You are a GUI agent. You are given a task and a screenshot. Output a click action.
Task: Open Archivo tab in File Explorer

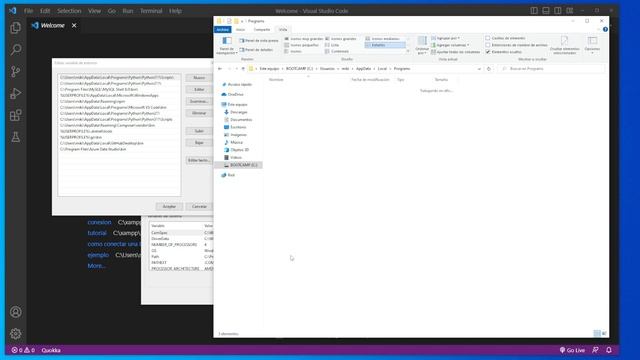[222, 29]
